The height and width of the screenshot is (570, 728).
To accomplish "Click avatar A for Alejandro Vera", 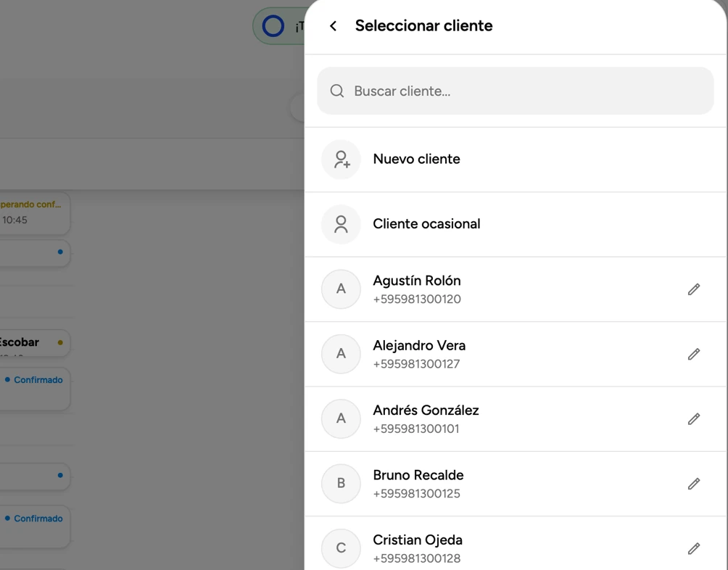I will click(x=342, y=354).
